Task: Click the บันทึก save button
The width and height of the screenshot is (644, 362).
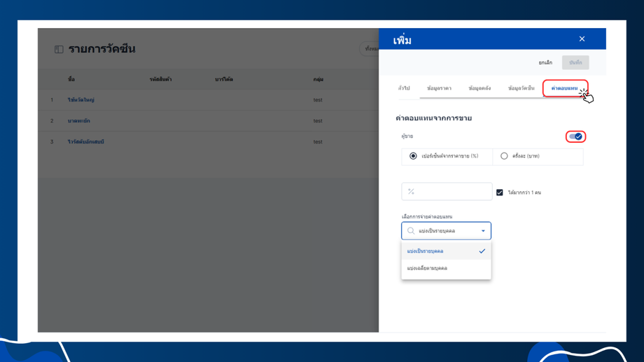Action: (x=575, y=62)
